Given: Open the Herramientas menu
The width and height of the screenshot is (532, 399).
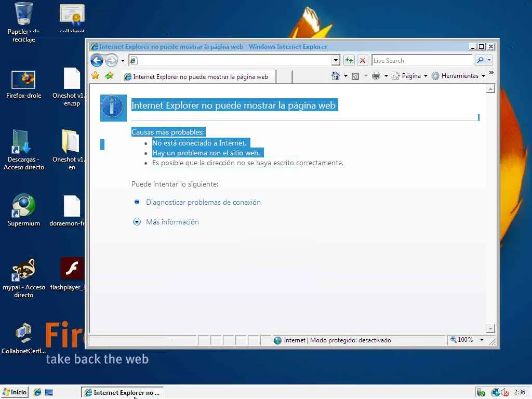Looking at the screenshot, I should (458, 76).
